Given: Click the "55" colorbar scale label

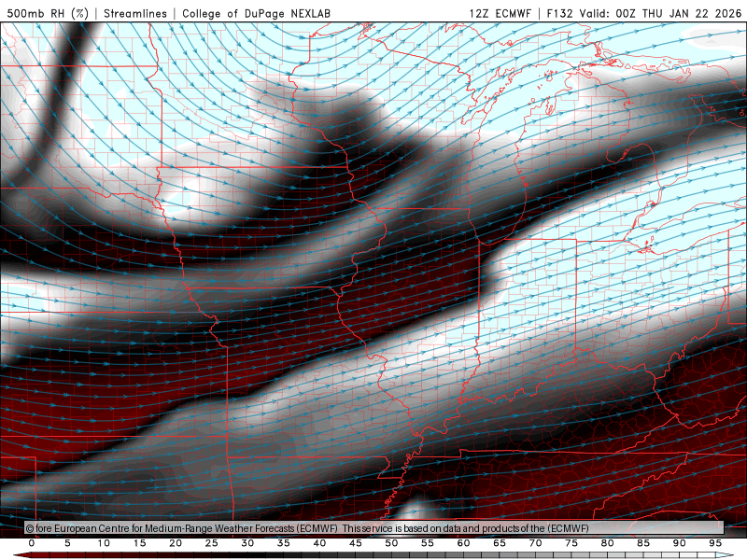Looking at the screenshot, I should coord(428,543).
